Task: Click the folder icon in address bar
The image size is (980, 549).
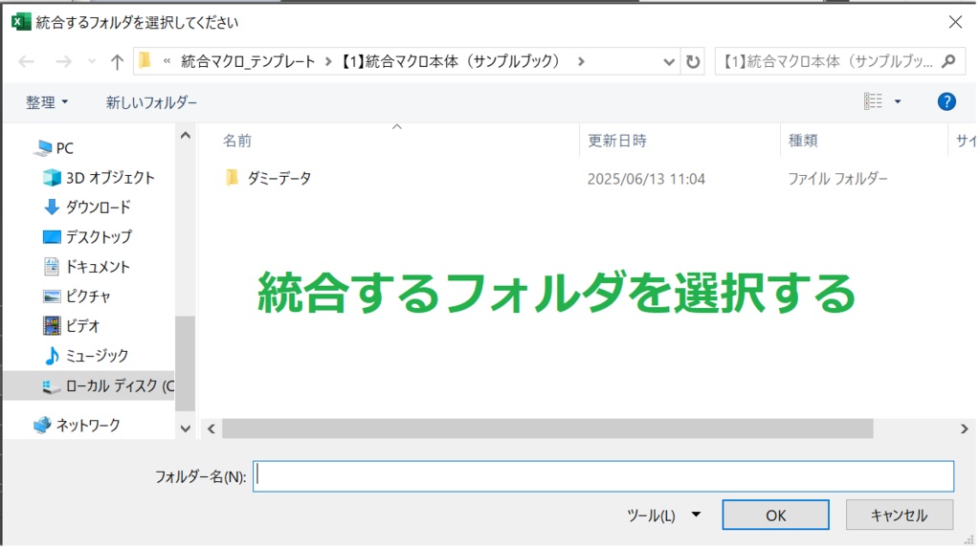Action: 145,60
